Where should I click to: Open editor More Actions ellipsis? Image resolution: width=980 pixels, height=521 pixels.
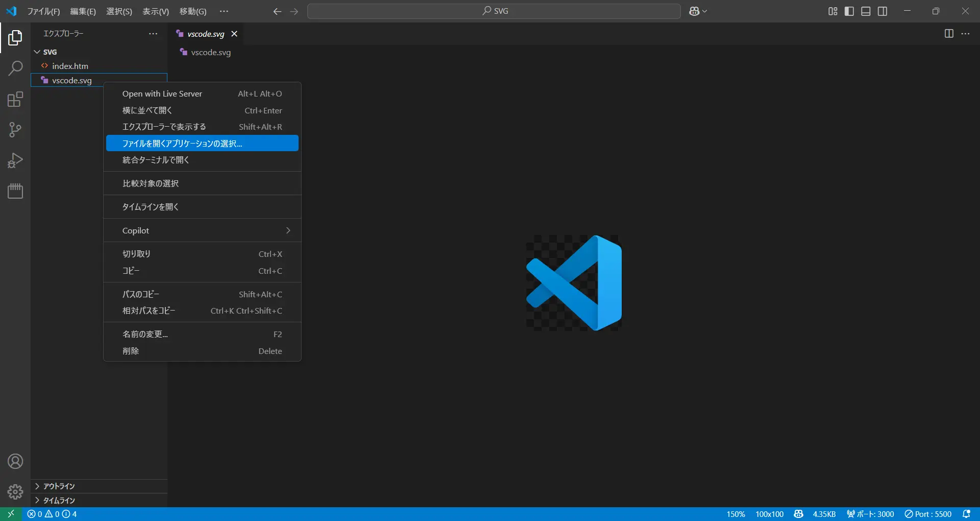point(965,34)
